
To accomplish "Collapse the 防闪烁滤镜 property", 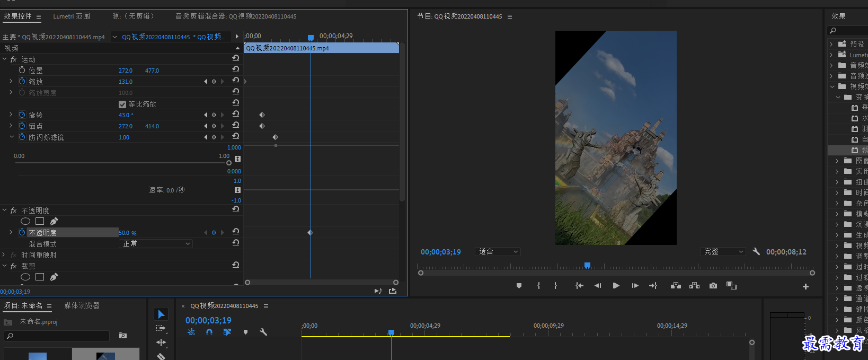I will [x=12, y=137].
